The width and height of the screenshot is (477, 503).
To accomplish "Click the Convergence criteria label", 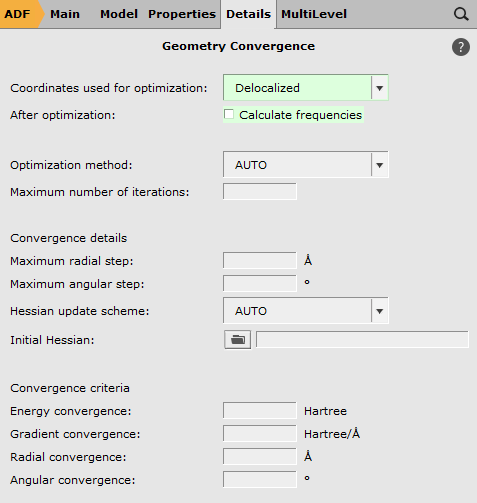I will (x=70, y=388).
